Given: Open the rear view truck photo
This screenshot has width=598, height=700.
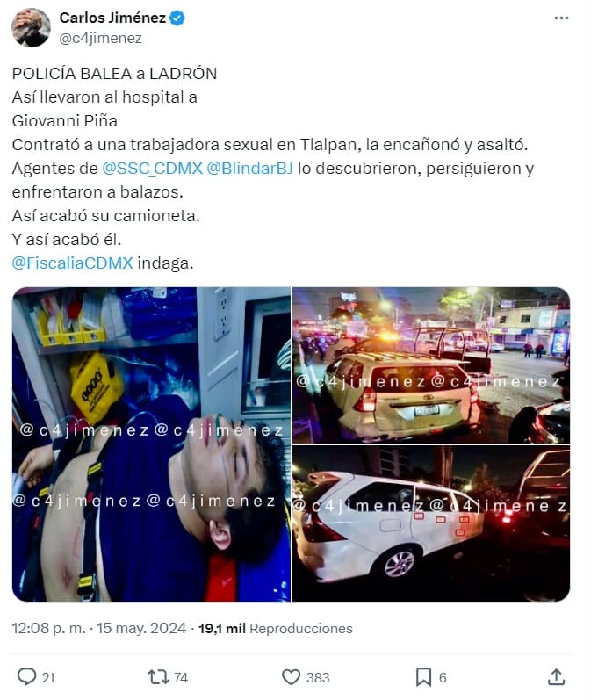Looking at the screenshot, I should coord(431,365).
